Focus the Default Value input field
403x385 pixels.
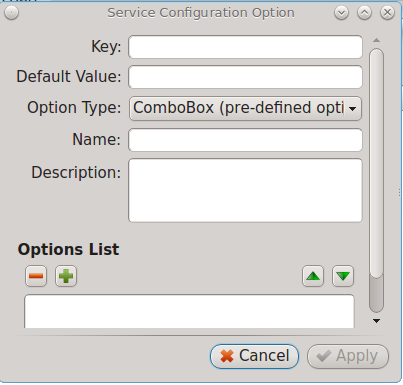click(x=245, y=77)
